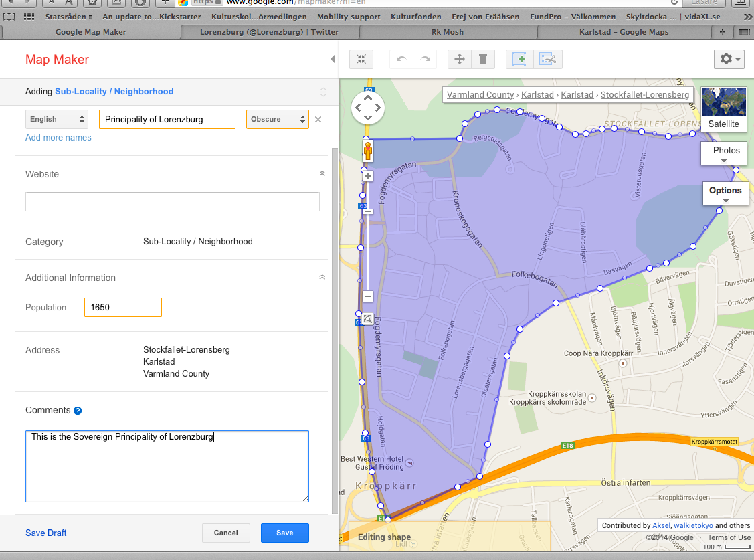Switch to the Lorenzburg Twitter tab
Viewport: 754px width, 560px height.
(x=269, y=32)
